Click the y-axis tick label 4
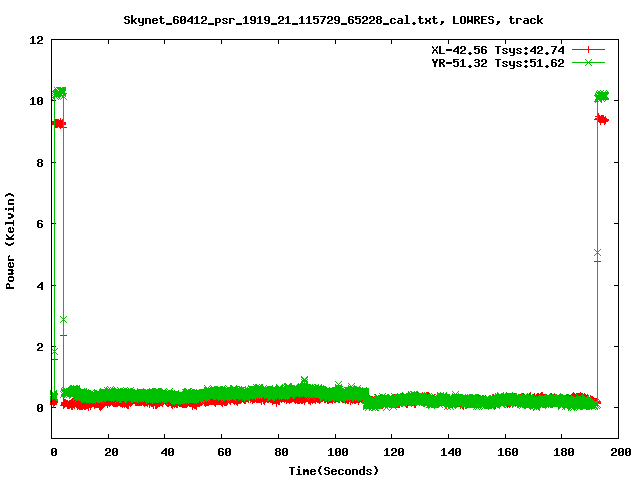 (40, 286)
